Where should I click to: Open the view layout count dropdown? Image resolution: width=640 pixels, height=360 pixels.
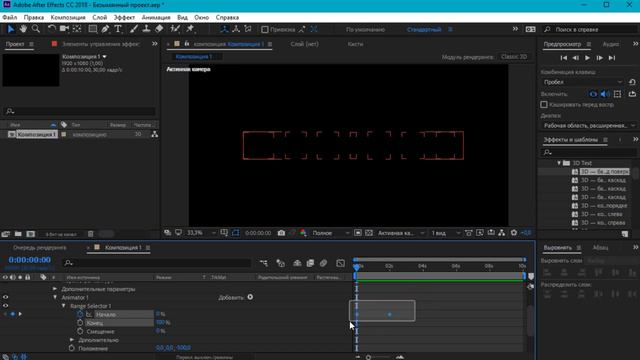(445, 233)
